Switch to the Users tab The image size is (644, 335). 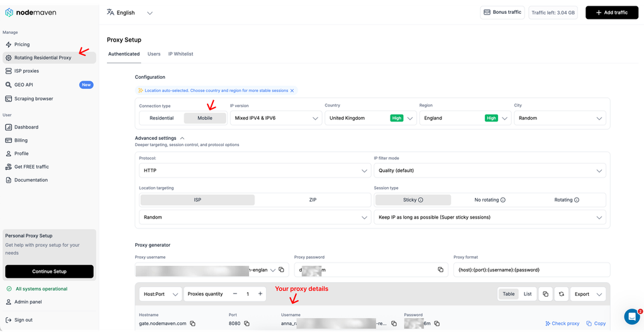click(154, 54)
